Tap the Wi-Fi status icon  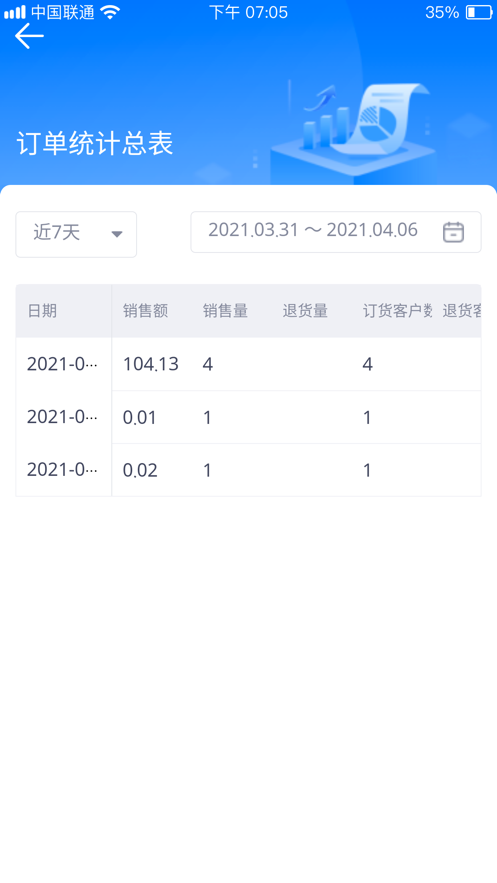coord(110,12)
